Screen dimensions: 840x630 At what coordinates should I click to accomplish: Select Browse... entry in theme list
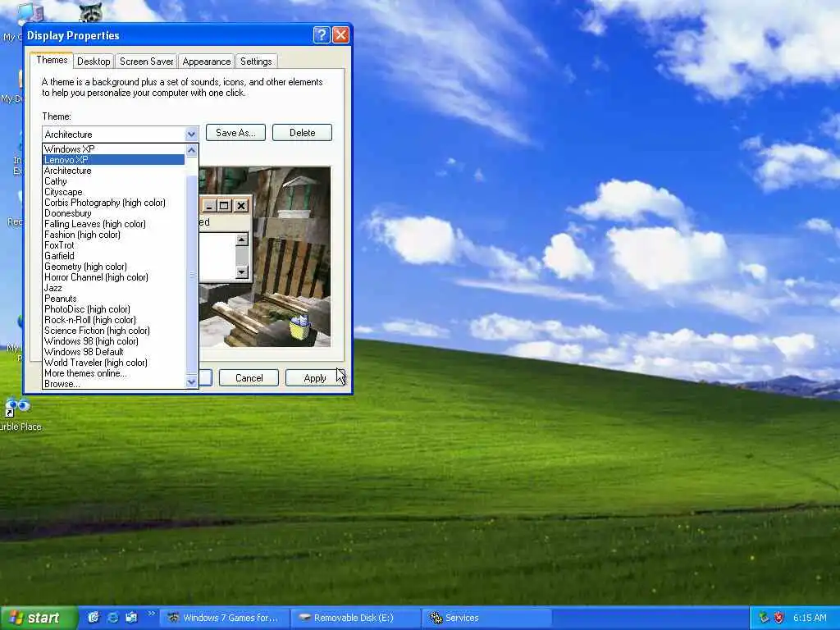[113, 384]
